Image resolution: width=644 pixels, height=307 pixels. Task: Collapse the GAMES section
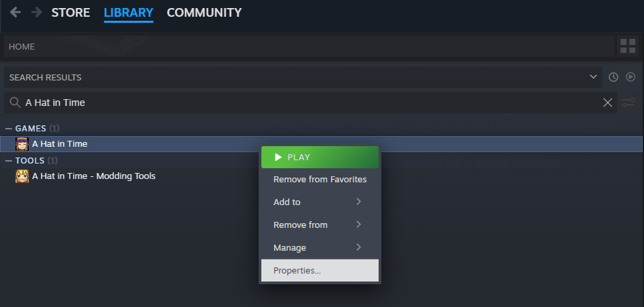click(9, 129)
